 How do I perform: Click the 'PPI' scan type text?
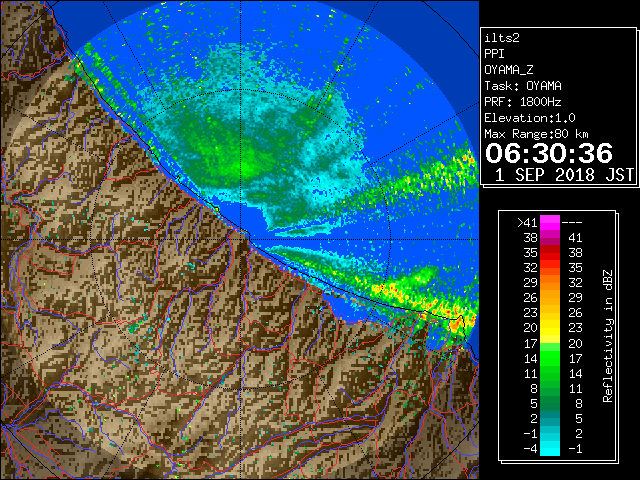pos(494,54)
